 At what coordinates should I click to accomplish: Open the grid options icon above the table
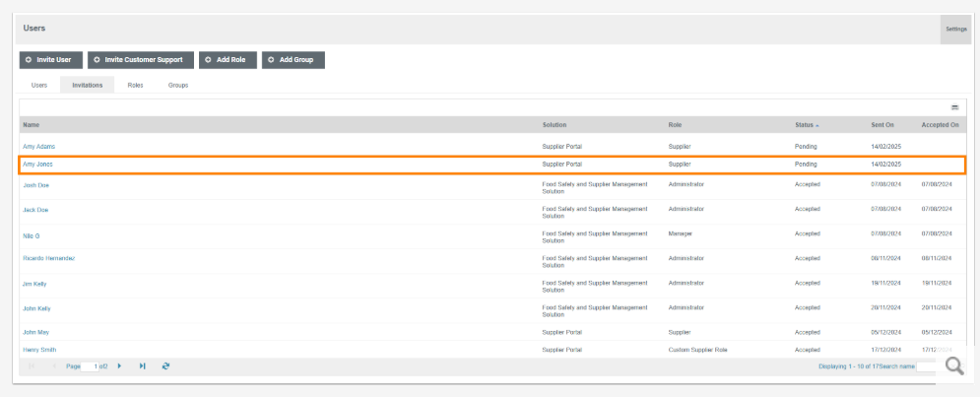[954, 106]
